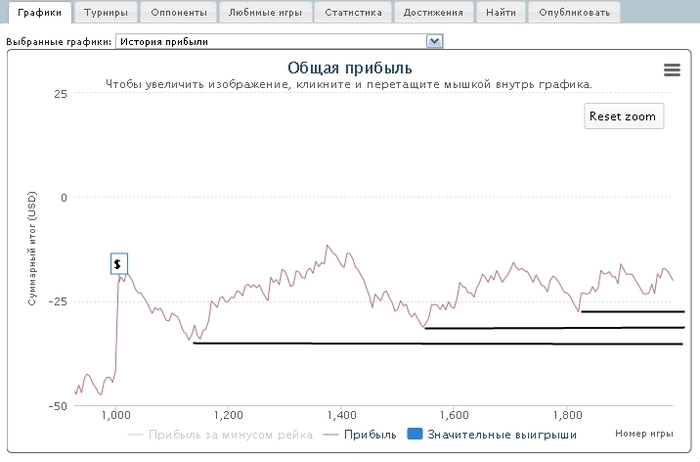Screen dimensions: 700x462
Task: Click the blue Значительные выигрыши swatch
Action: click(415, 434)
